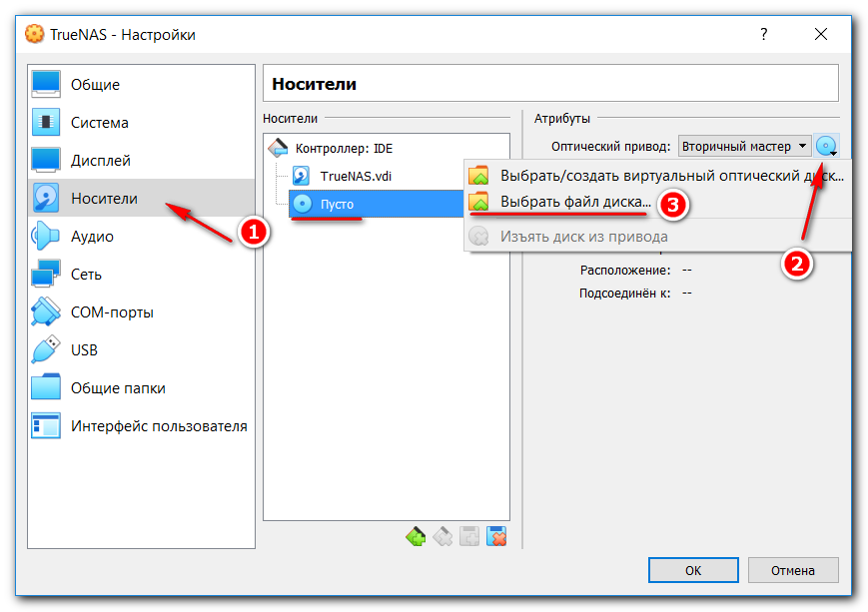The width and height of the screenshot is (868, 612).
Task: Click the question mark help button
Action: click(764, 34)
